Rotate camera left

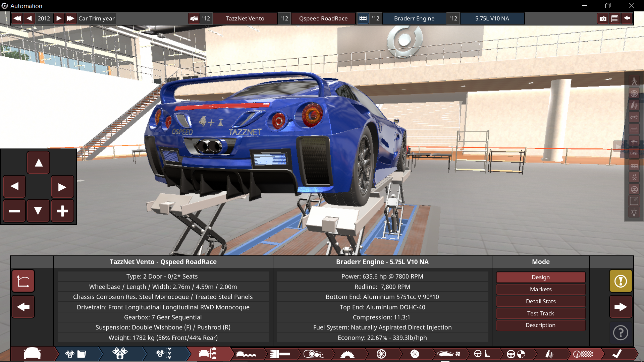[14, 187]
